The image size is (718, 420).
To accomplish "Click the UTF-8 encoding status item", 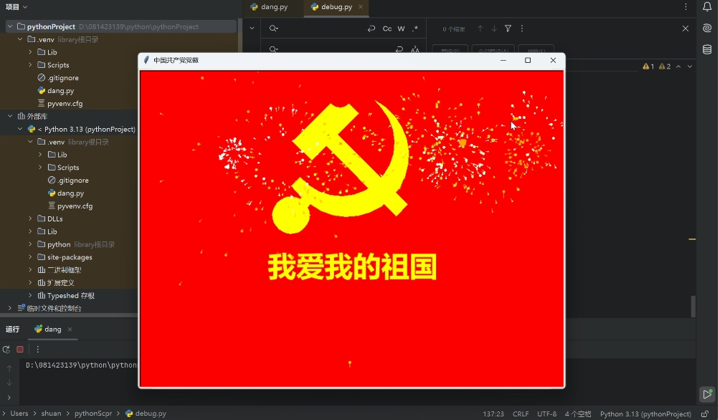I will point(546,413).
